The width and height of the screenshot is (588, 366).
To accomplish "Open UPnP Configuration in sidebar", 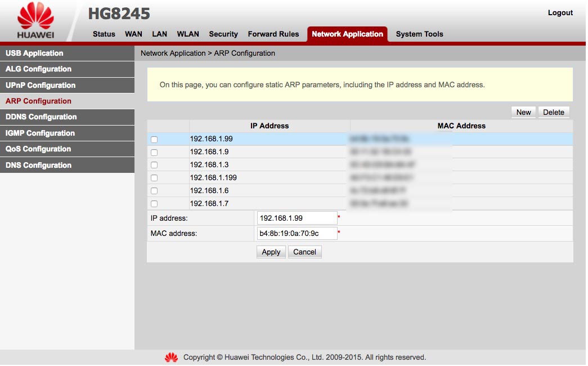I will [67, 85].
